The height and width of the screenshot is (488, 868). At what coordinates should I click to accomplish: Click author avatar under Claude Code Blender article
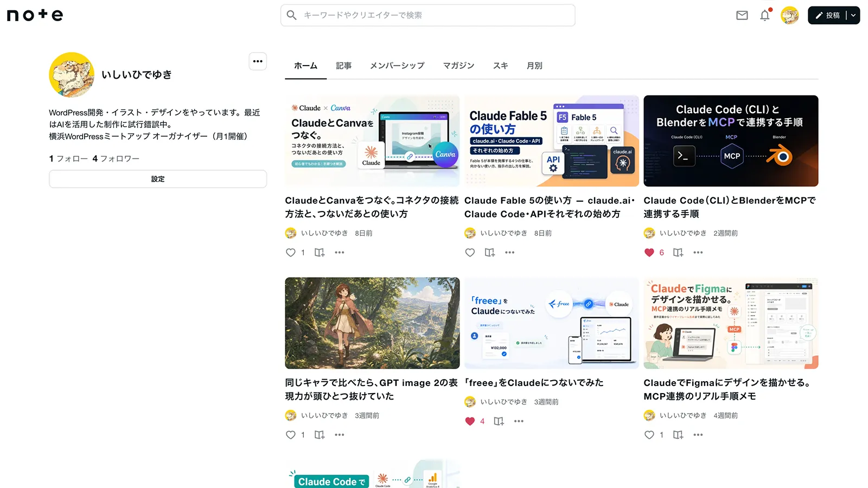click(649, 233)
